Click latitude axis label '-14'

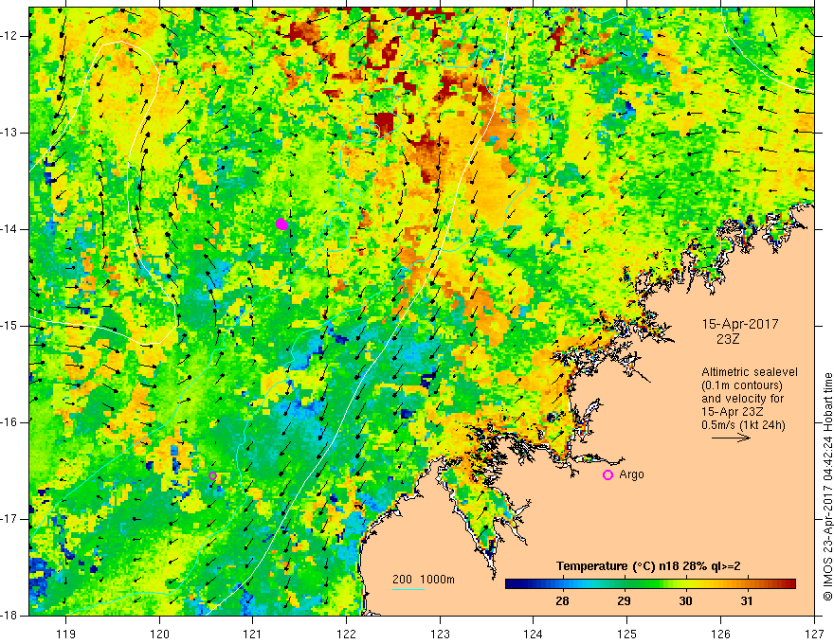click(9, 229)
